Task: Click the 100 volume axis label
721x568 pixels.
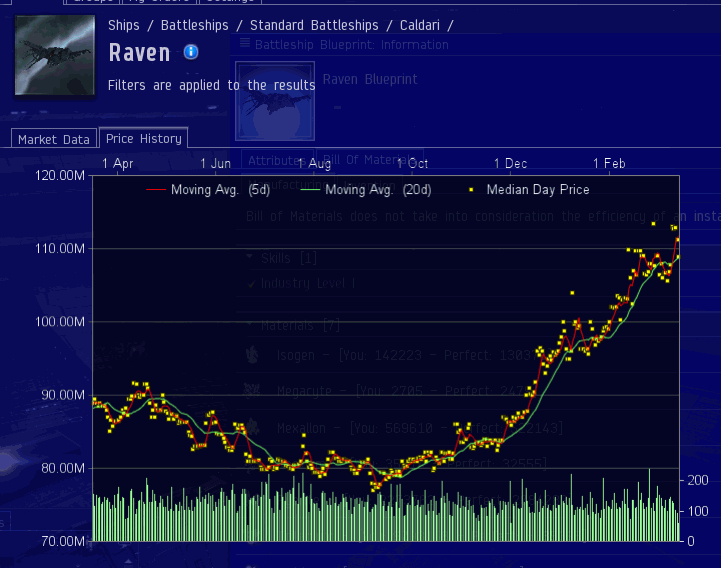Action: click(x=698, y=511)
